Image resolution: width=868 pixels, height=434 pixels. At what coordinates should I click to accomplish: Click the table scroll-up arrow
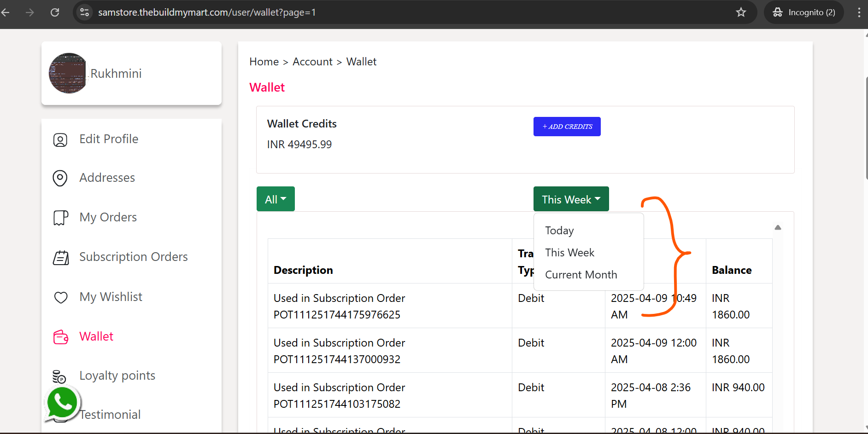pos(778,227)
